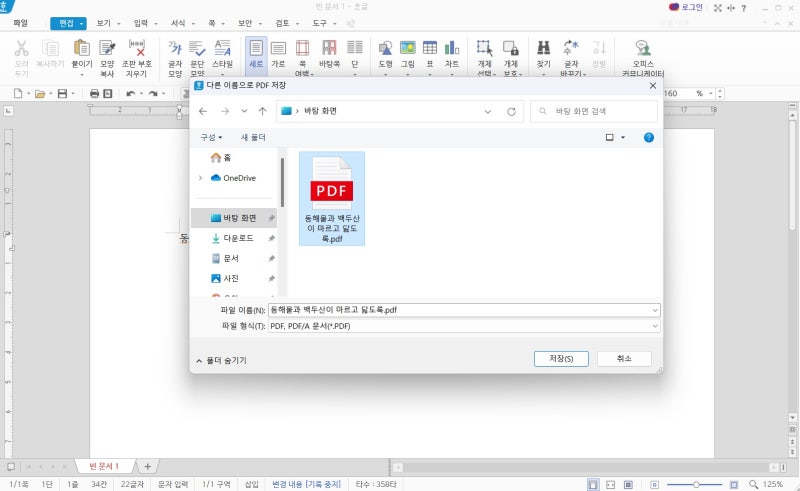Insert shape with 도형 icon

tap(385, 48)
